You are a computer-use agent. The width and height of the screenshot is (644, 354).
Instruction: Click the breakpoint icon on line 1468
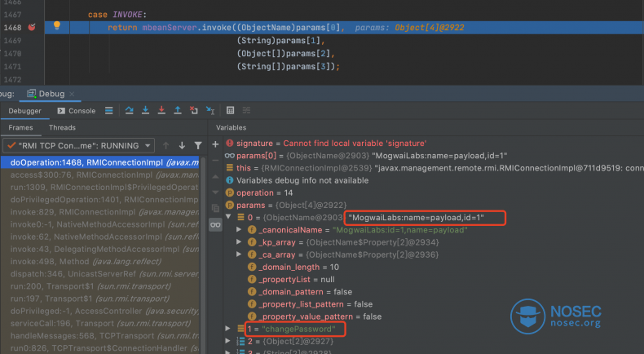32,28
